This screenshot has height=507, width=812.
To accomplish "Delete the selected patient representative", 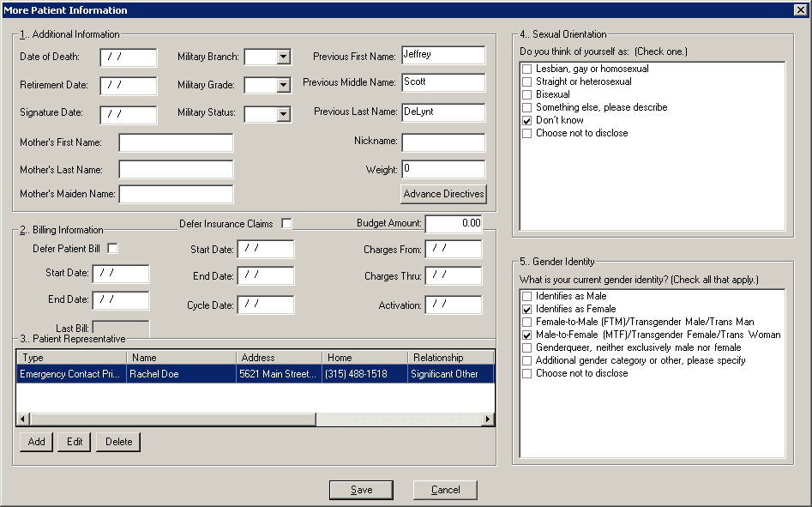I will click(x=118, y=442).
